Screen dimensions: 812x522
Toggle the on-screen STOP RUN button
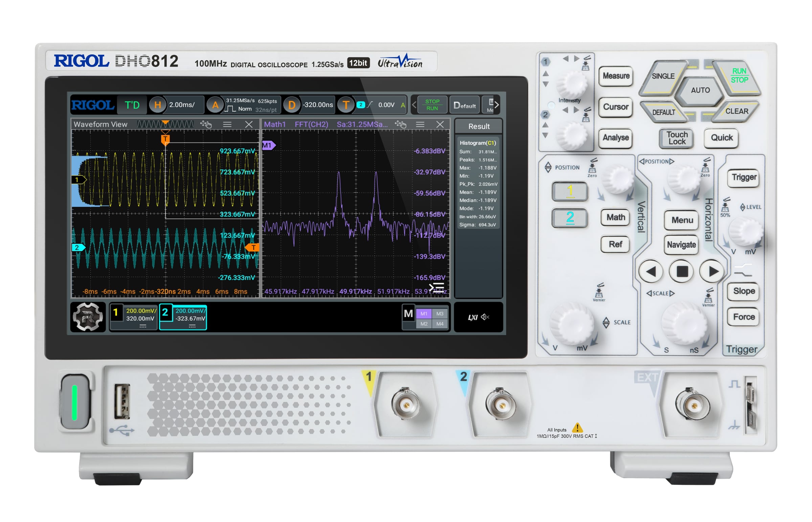tap(432, 105)
